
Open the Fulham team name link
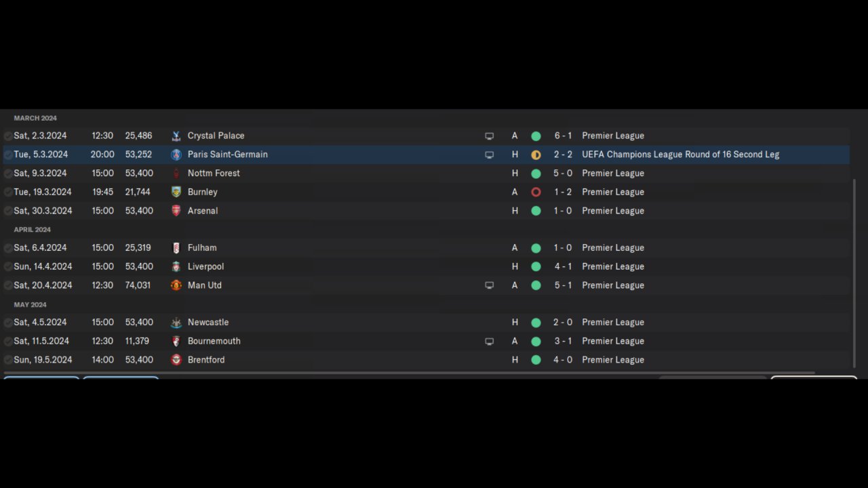point(202,248)
